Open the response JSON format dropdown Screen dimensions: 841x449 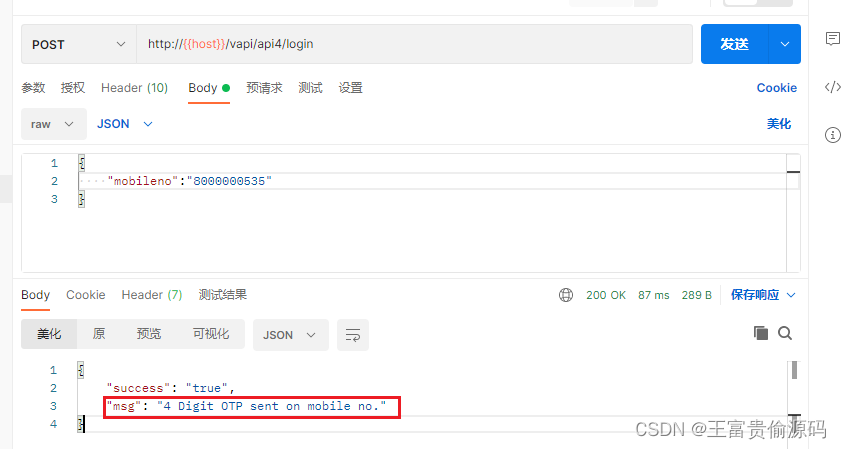point(290,335)
